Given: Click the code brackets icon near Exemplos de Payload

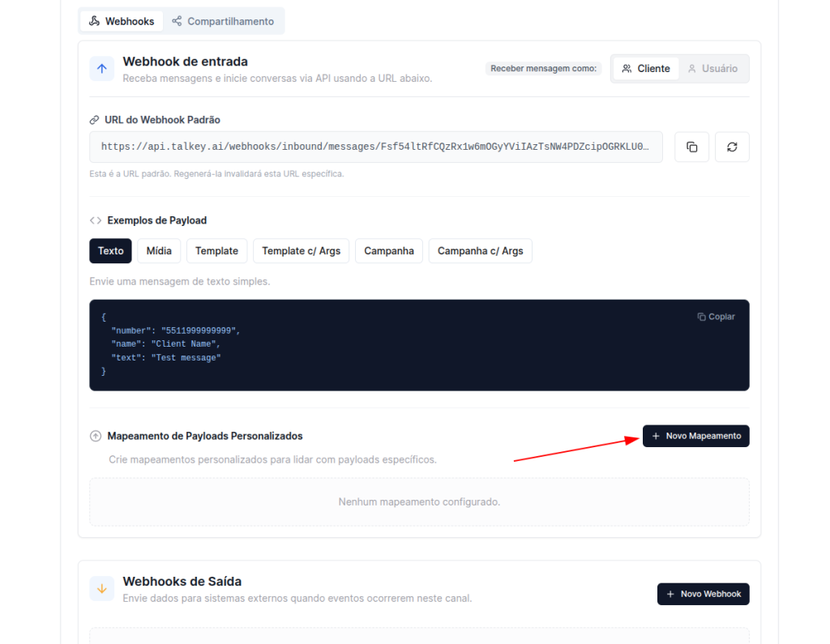Looking at the screenshot, I should (x=96, y=220).
